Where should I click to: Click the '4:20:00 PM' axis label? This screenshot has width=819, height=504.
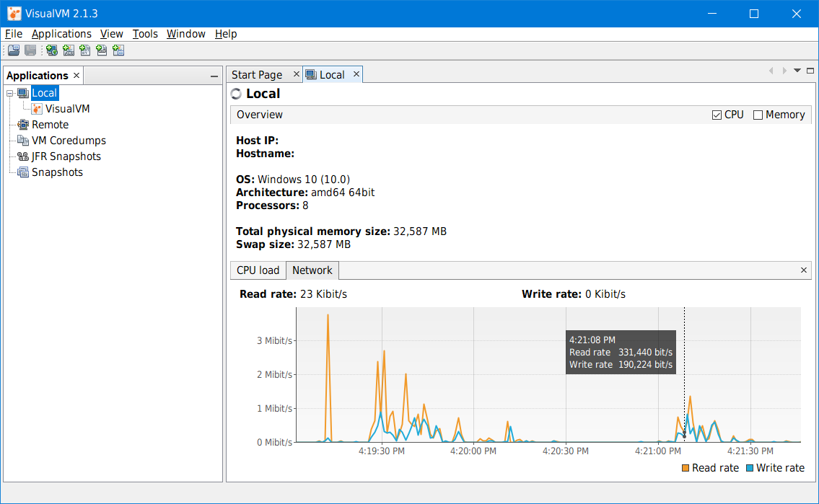[473, 451]
